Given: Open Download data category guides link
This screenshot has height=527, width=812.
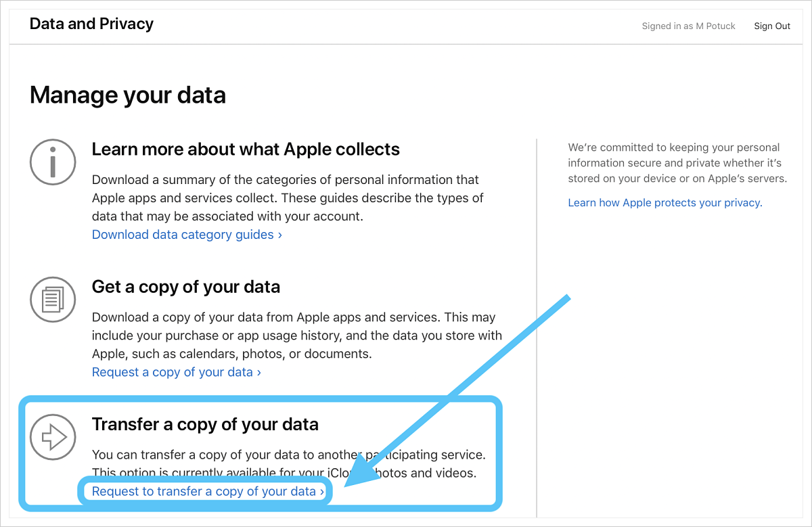Looking at the screenshot, I should (x=187, y=235).
